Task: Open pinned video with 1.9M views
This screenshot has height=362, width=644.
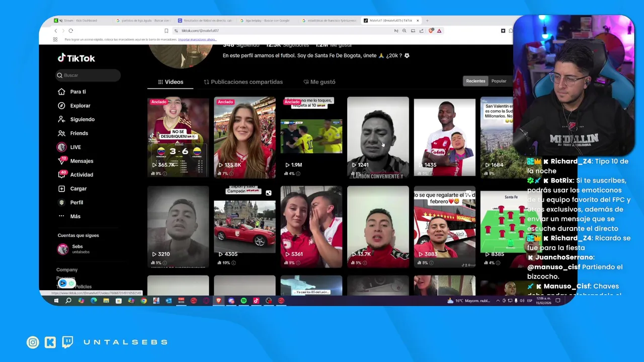Action: 311,137
